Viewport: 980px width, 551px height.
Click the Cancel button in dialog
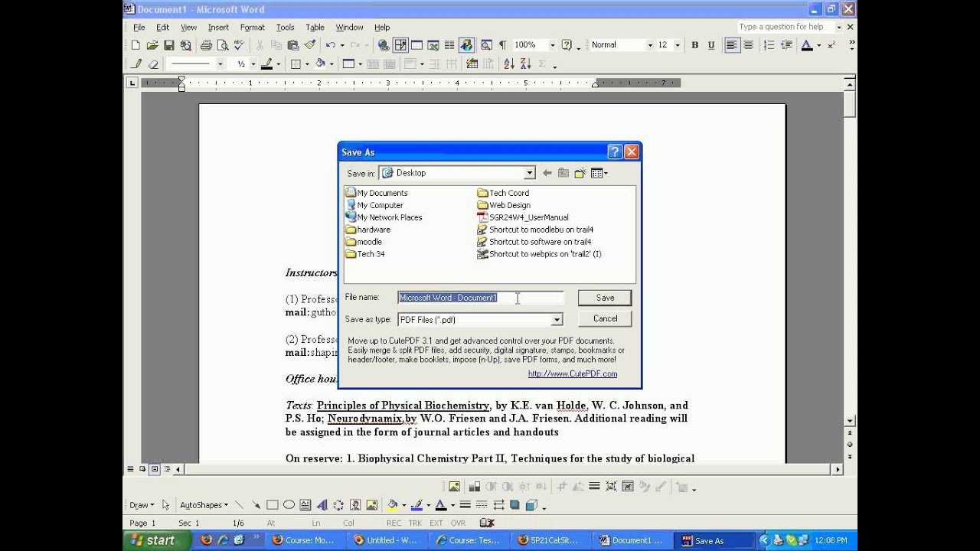[x=605, y=318]
